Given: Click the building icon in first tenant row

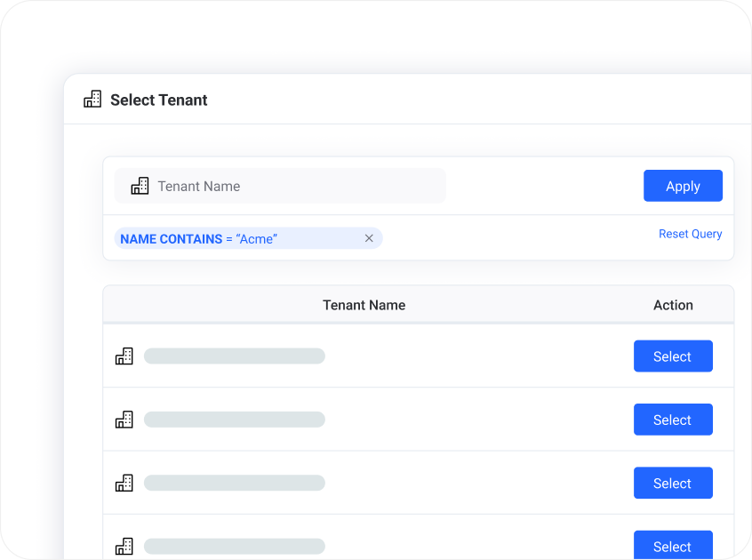Looking at the screenshot, I should [x=124, y=356].
